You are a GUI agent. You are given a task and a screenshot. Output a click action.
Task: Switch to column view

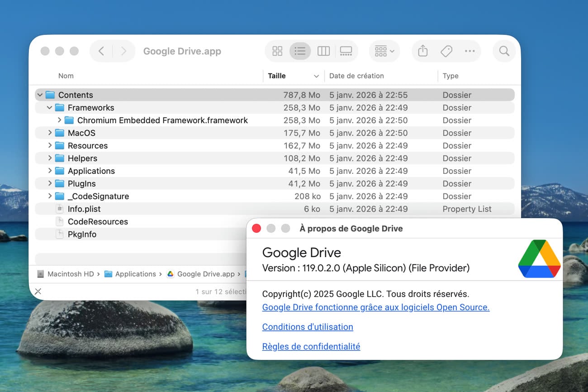pyautogui.click(x=324, y=51)
